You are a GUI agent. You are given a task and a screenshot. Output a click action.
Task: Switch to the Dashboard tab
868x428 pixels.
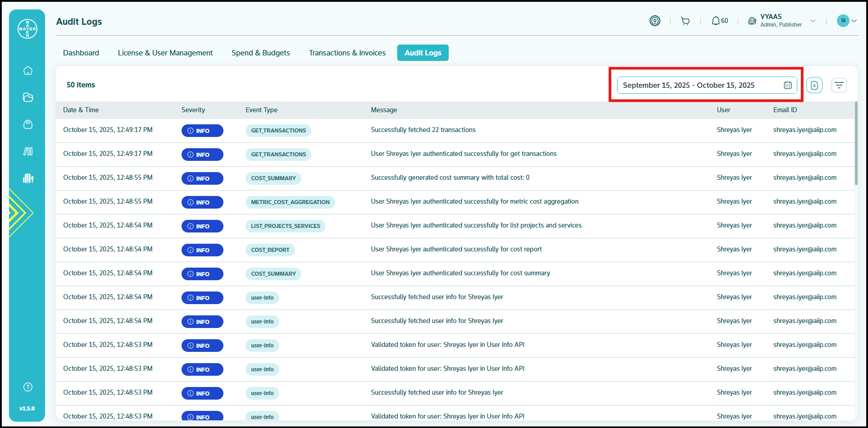tap(81, 53)
